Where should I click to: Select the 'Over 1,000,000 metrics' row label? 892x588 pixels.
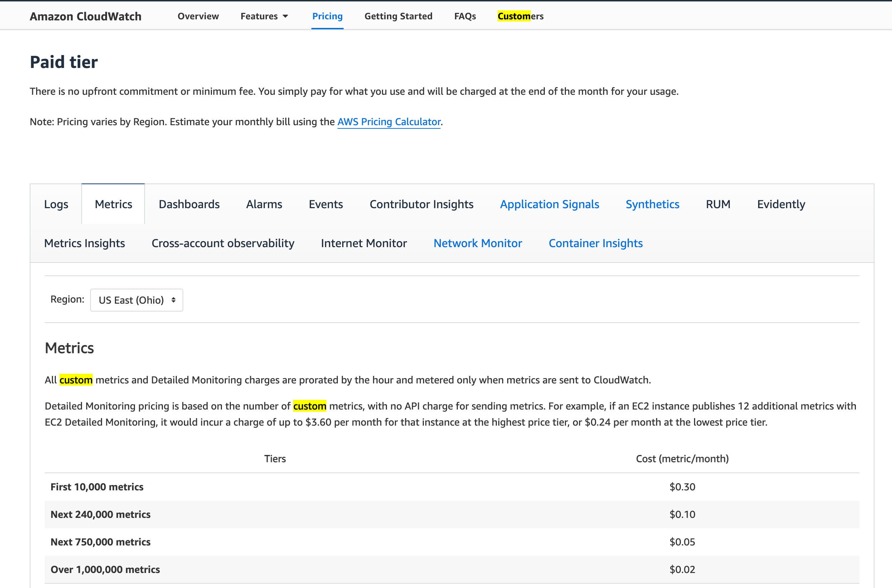point(105,569)
